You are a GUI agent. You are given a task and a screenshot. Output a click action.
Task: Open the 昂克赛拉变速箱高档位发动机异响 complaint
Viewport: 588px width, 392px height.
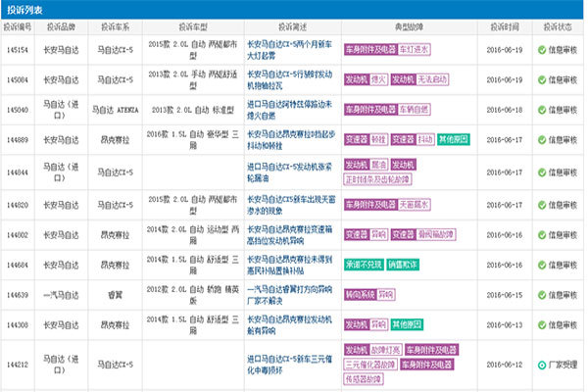click(289, 235)
